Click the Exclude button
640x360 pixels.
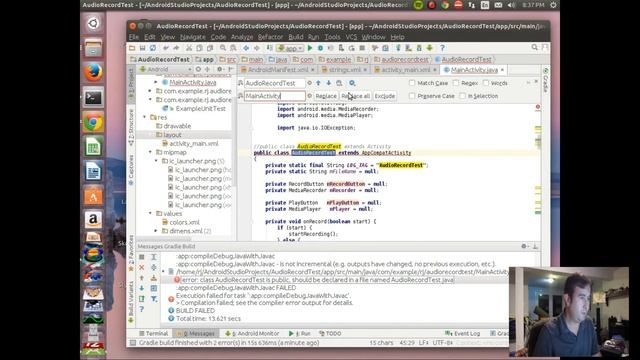pos(384,96)
